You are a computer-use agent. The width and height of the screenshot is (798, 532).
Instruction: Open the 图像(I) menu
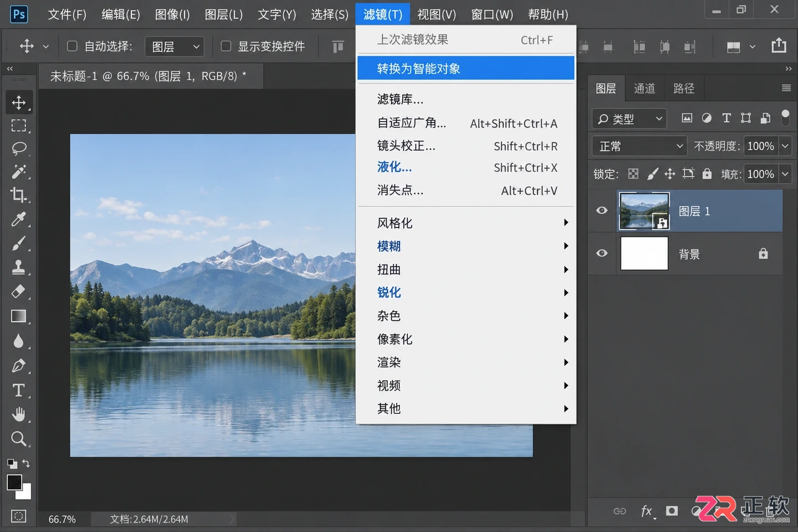[x=172, y=14]
